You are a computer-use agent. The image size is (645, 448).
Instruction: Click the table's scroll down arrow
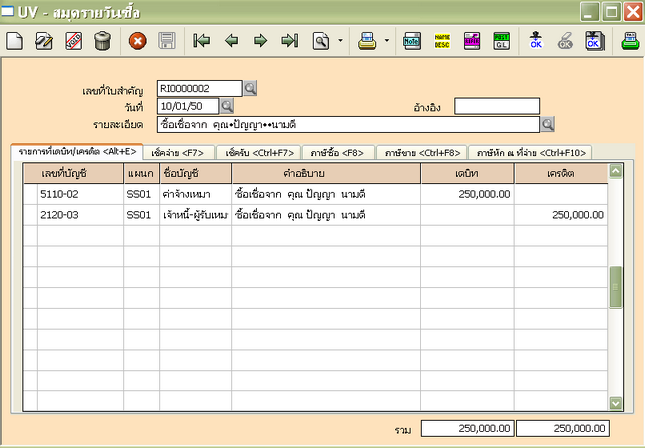pyautogui.click(x=616, y=403)
